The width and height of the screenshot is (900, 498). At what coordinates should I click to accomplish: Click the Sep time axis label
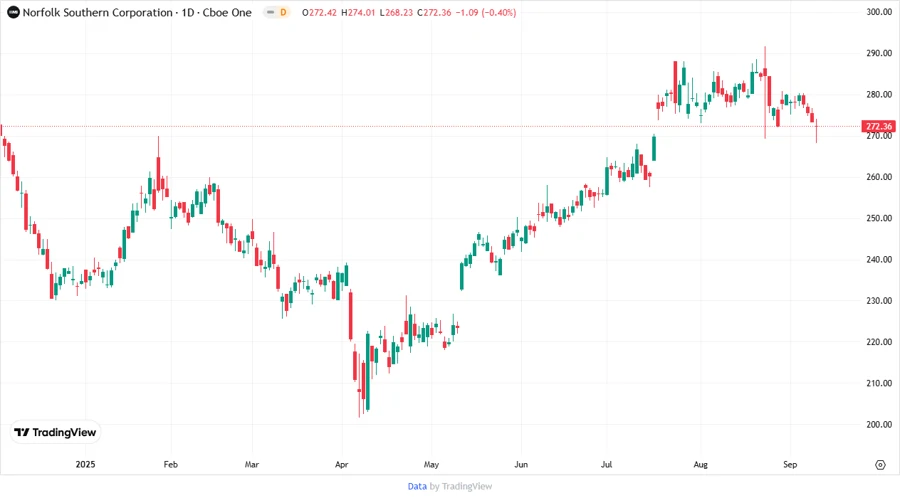click(790, 465)
